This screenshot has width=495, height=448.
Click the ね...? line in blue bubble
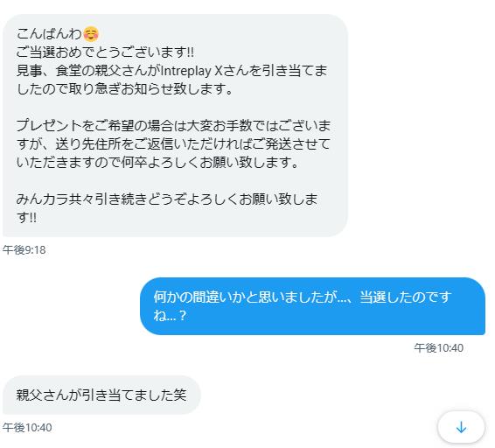click(x=170, y=315)
